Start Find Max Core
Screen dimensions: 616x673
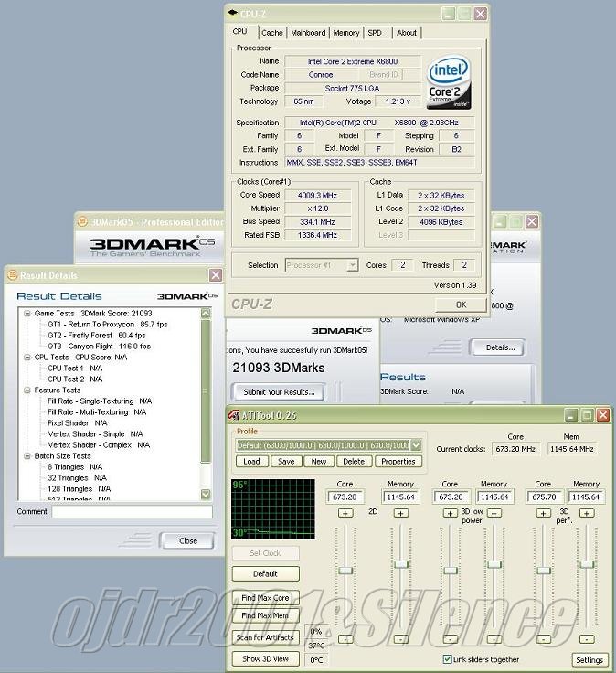[x=266, y=597]
